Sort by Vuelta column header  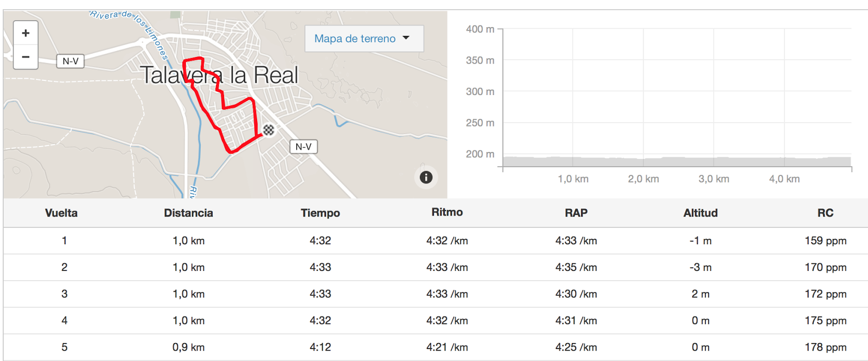tap(61, 213)
